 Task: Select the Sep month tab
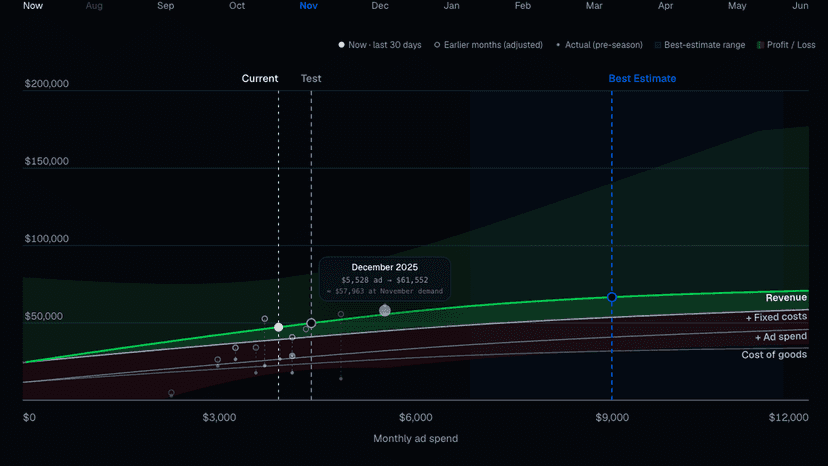(165, 6)
